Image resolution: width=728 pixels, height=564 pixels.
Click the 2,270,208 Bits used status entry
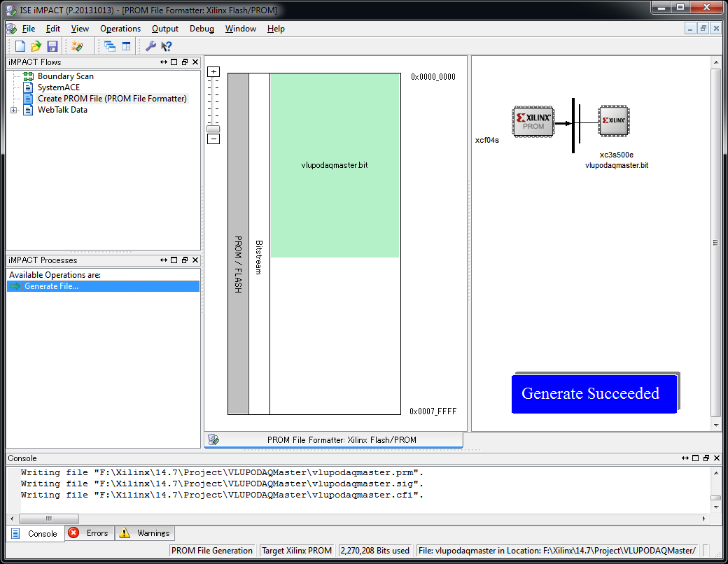click(x=375, y=551)
